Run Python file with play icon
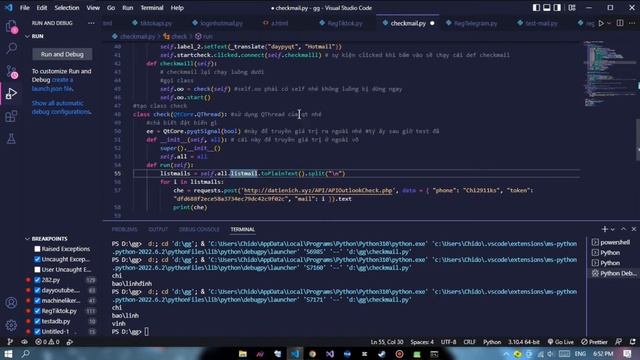 click(601, 23)
